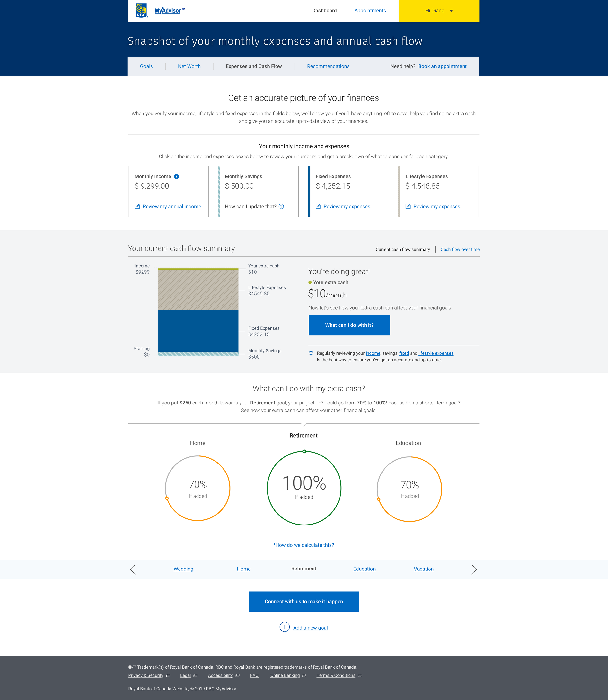608x700 pixels.
Task: Click the Fixed Expenses edit pencil icon
Action: tap(318, 206)
